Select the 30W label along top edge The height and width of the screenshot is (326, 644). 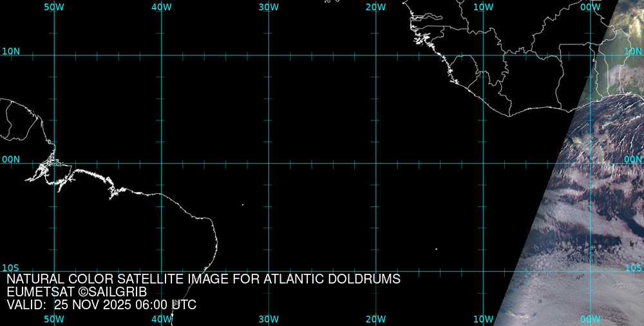(x=269, y=6)
